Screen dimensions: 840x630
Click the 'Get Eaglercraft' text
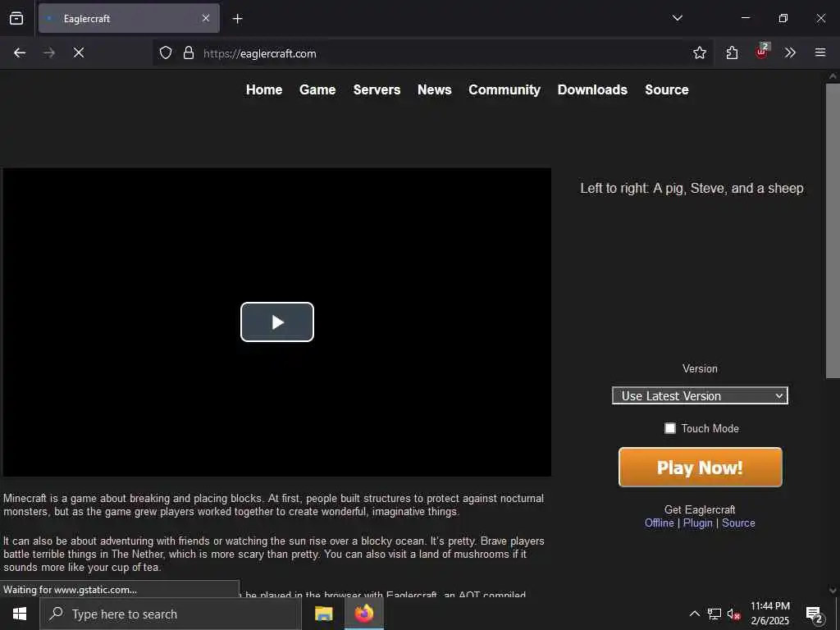pos(700,509)
